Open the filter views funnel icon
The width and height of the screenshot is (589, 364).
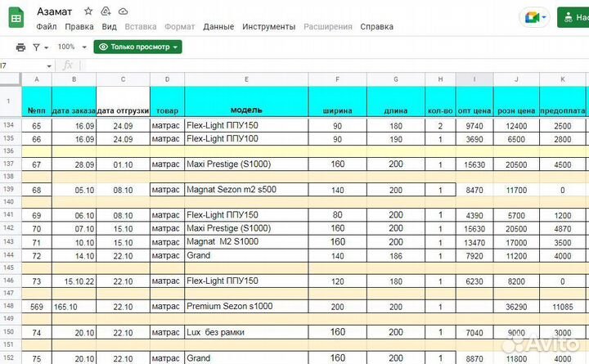click(x=37, y=47)
